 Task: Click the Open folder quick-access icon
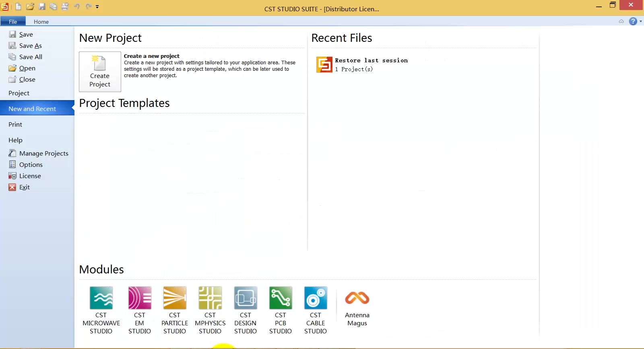(x=30, y=6)
